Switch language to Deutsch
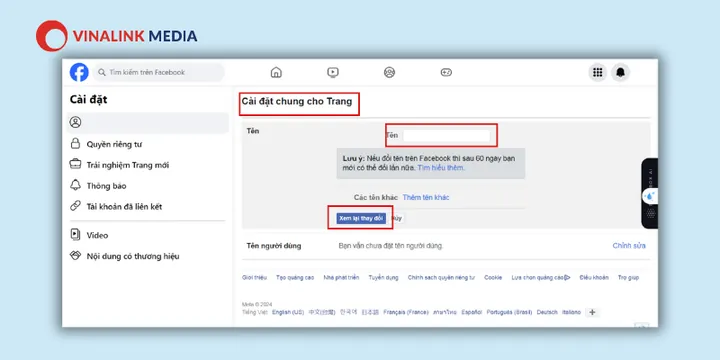720x360 pixels. tap(547, 312)
